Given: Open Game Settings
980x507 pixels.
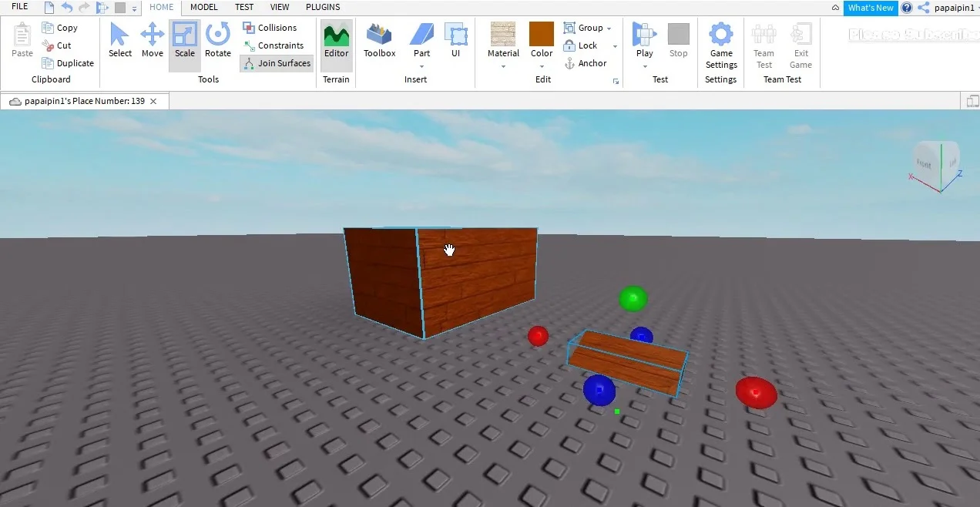Looking at the screenshot, I should tap(721, 45).
